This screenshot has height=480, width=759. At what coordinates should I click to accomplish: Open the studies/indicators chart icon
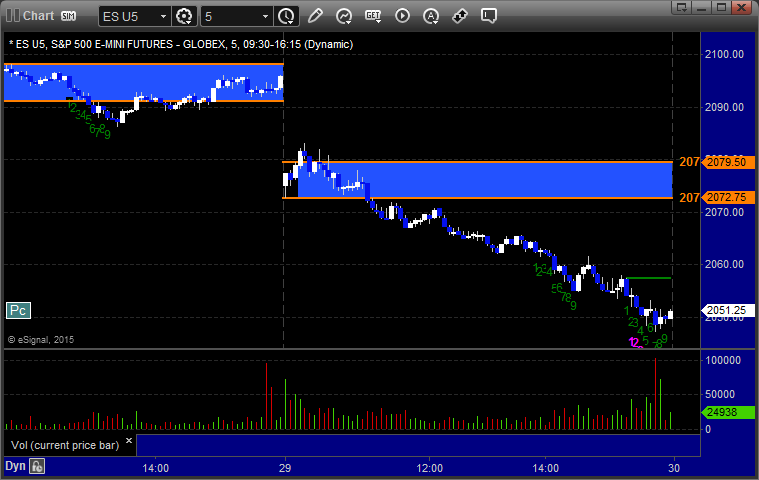[344, 16]
